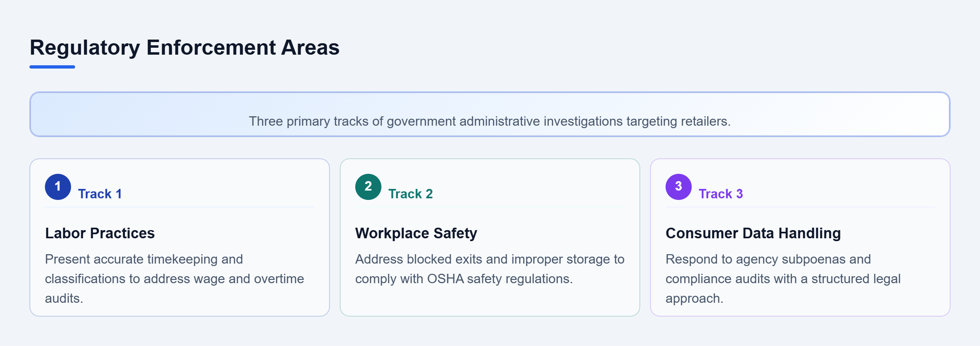Click the "Labor Practices" heading

pyautogui.click(x=100, y=233)
